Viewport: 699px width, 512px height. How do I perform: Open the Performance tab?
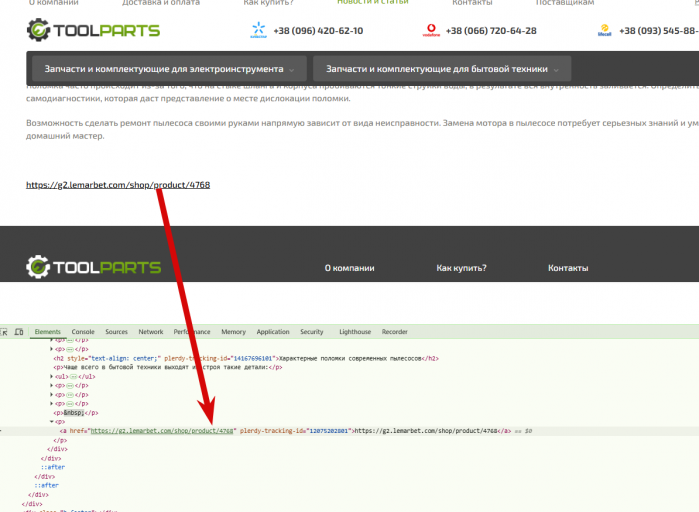192,332
